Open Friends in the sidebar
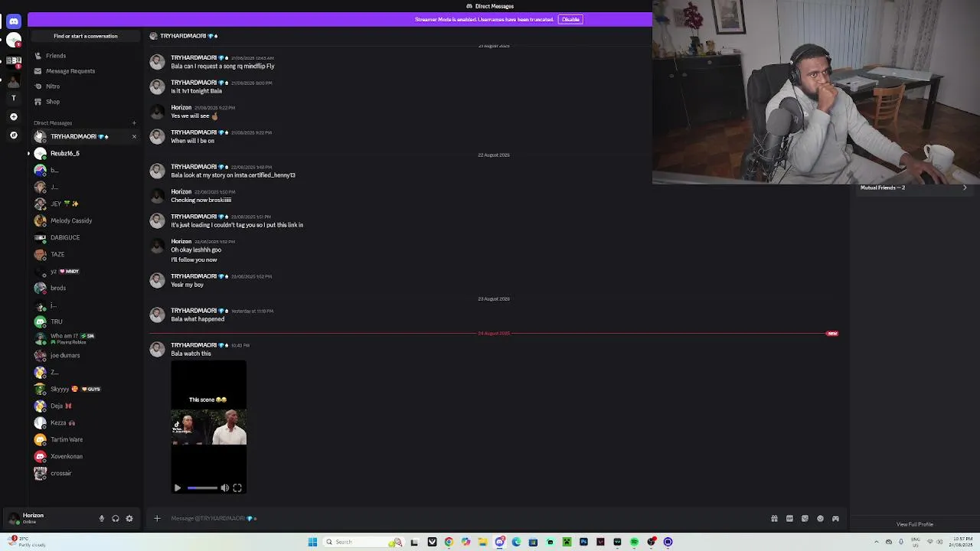 pos(84,56)
